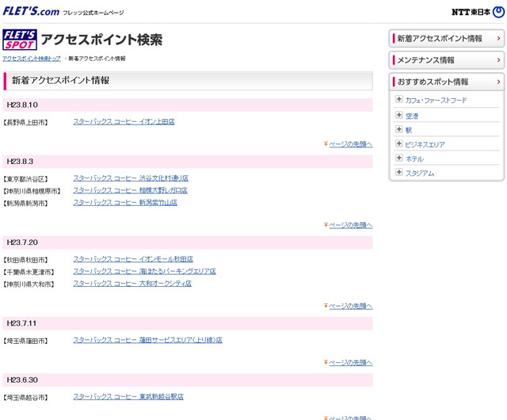Select the 【埼玉県蓮田市】 location text
Screen dimensions: 507x420
pos(25,341)
